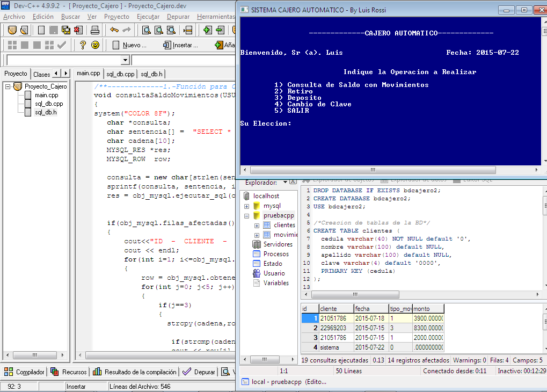The height and width of the screenshot is (392, 547).
Task: Select localhost in Explorador tree
Action: tap(266, 196)
